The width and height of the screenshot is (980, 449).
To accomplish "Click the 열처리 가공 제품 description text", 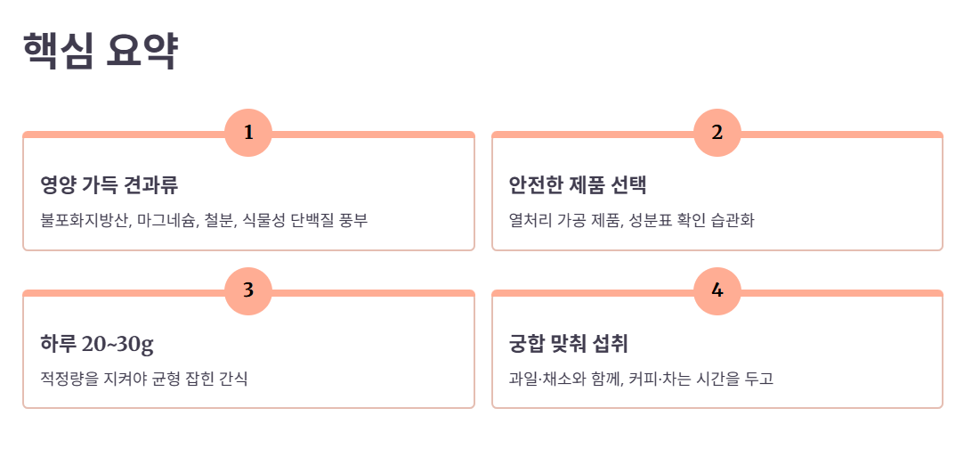I will coord(633,220).
